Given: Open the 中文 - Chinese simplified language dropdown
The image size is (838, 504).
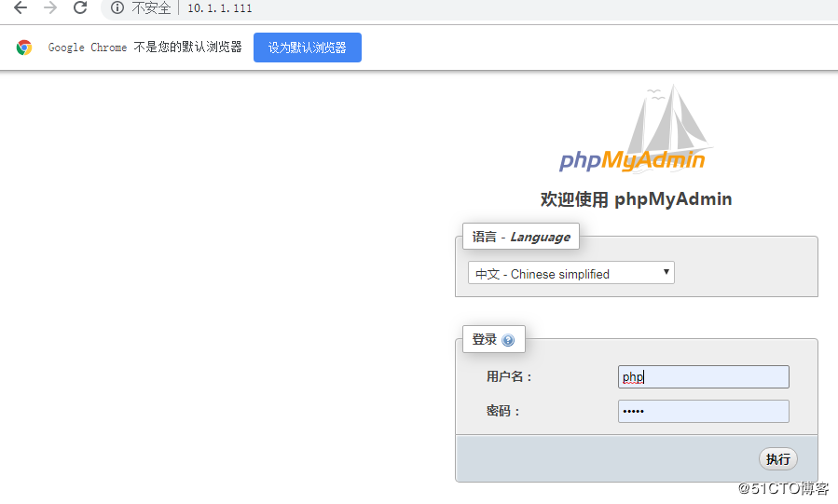Looking at the screenshot, I should coord(570,273).
